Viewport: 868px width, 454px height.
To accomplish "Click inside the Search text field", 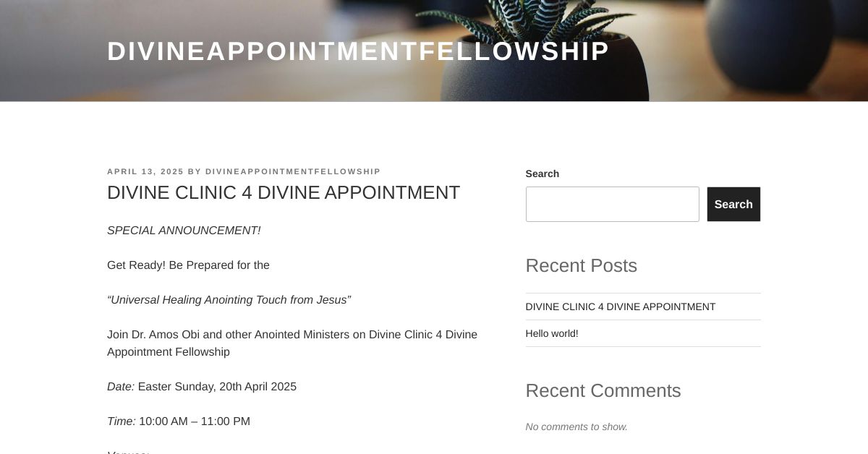I will point(612,204).
